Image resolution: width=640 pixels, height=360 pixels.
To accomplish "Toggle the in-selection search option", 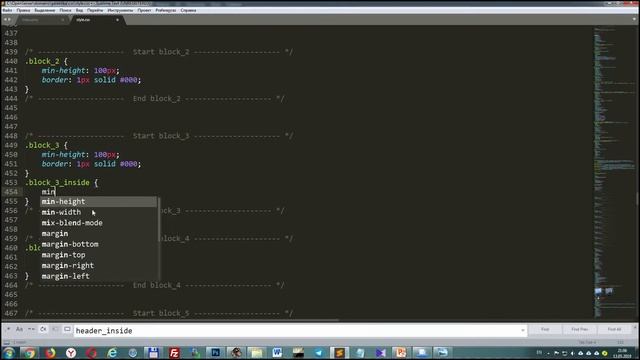I will click(x=55, y=329).
